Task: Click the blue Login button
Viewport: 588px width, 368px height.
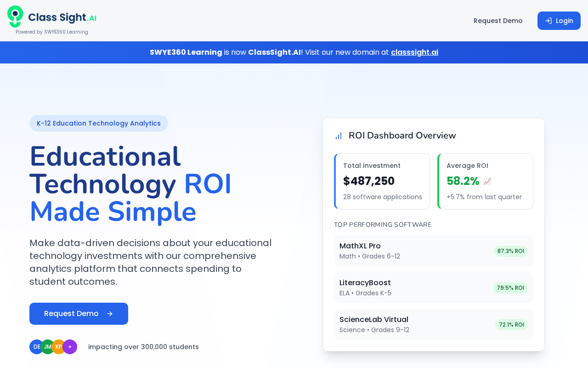Action: (559, 21)
